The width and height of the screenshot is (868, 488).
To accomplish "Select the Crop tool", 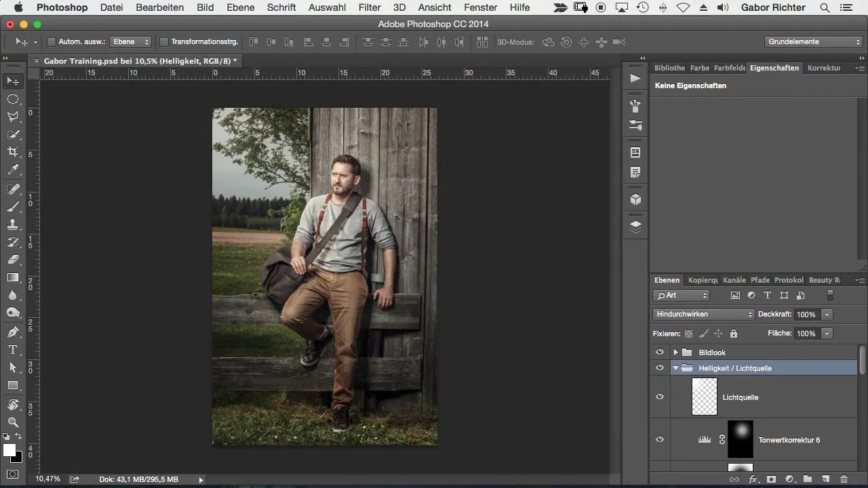I will tap(13, 152).
